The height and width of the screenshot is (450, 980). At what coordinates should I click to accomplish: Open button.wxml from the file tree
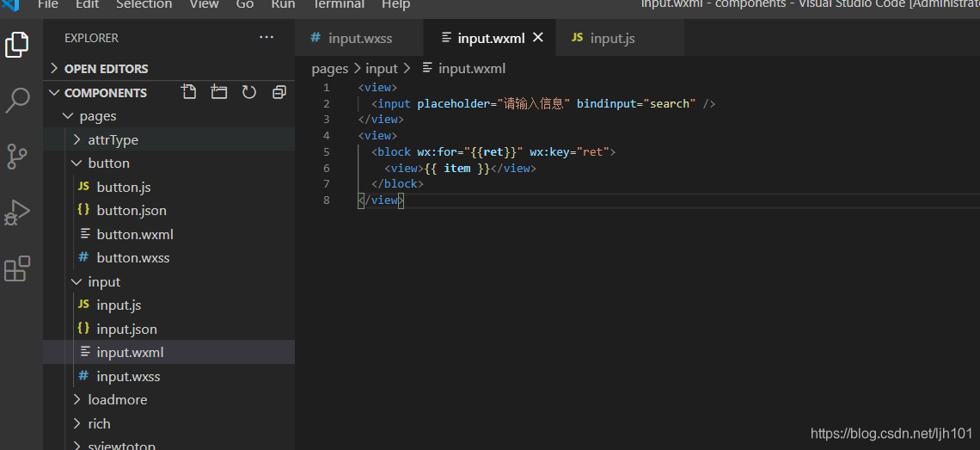135,234
